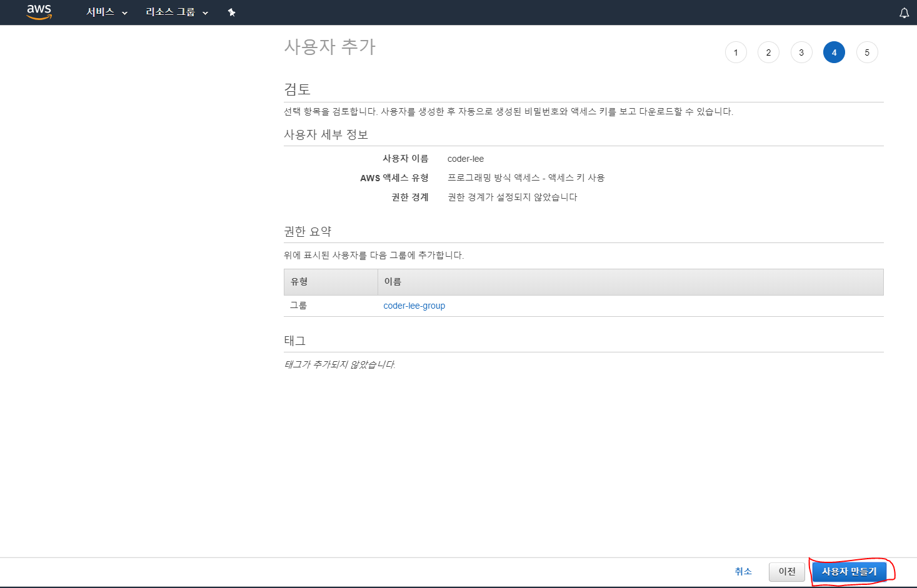Click the pushpin shortcut icon
The height and width of the screenshot is (588, 917).
point(231,12)
